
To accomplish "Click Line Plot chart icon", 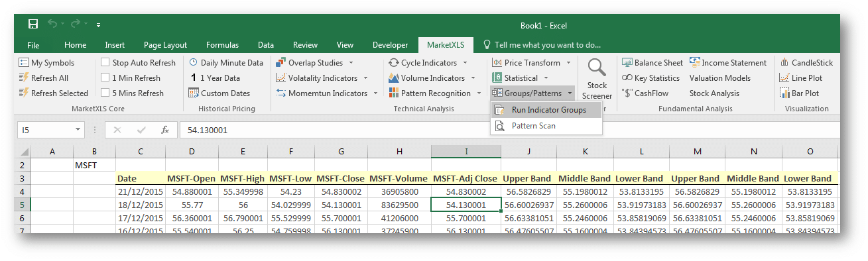I will (784, 78).
